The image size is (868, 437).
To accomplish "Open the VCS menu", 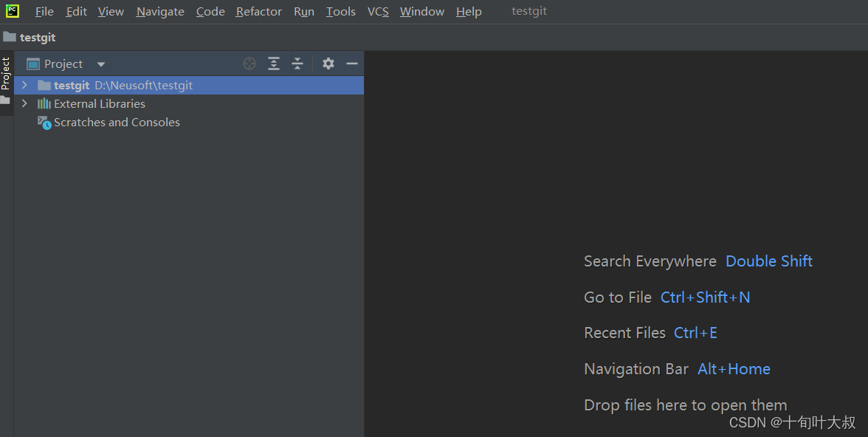I will [378, 12].
